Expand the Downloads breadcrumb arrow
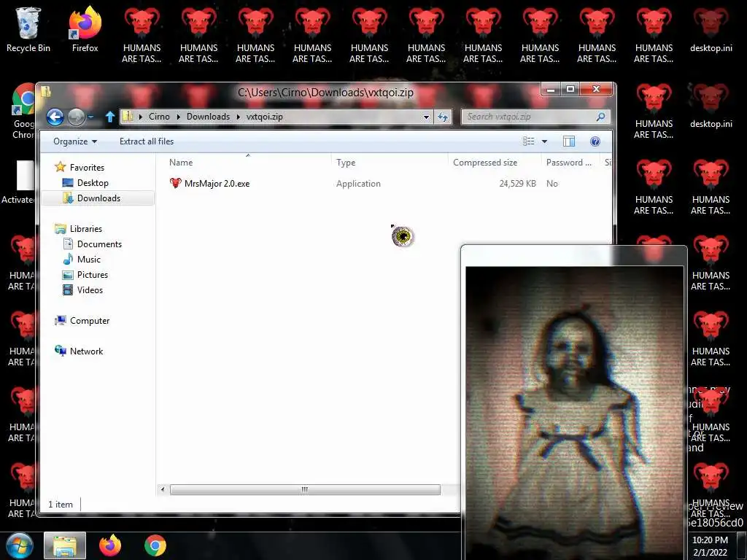 [x=238, y=117]
